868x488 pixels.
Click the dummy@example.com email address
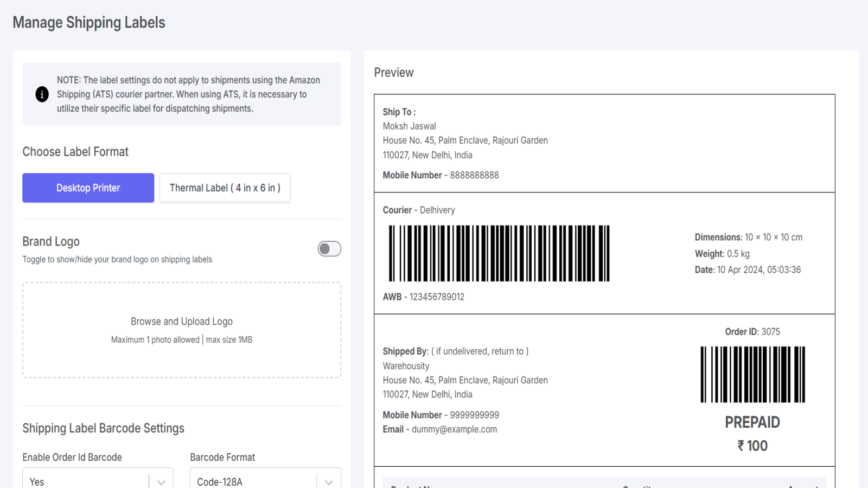tap(454, 429)
